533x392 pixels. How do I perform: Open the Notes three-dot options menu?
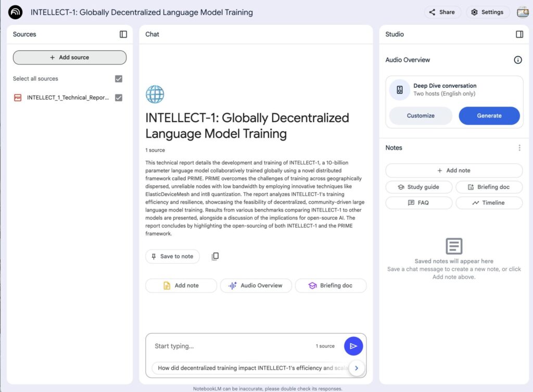point(519,148)
